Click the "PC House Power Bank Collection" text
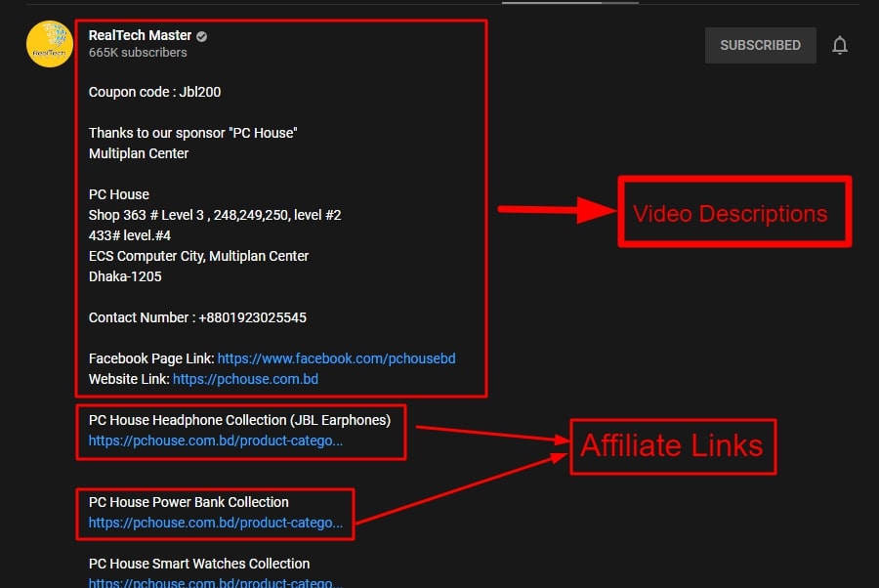The image size is (879, 588). click(x=188, y=502)
